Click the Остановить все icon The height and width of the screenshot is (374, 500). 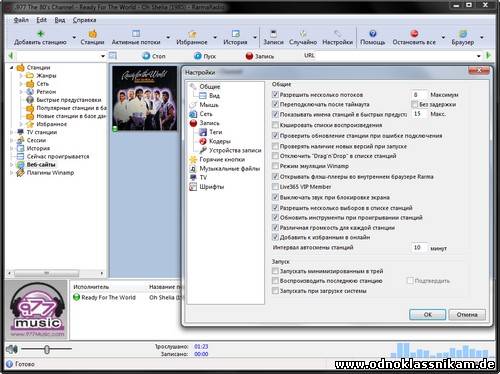point(414,34)
